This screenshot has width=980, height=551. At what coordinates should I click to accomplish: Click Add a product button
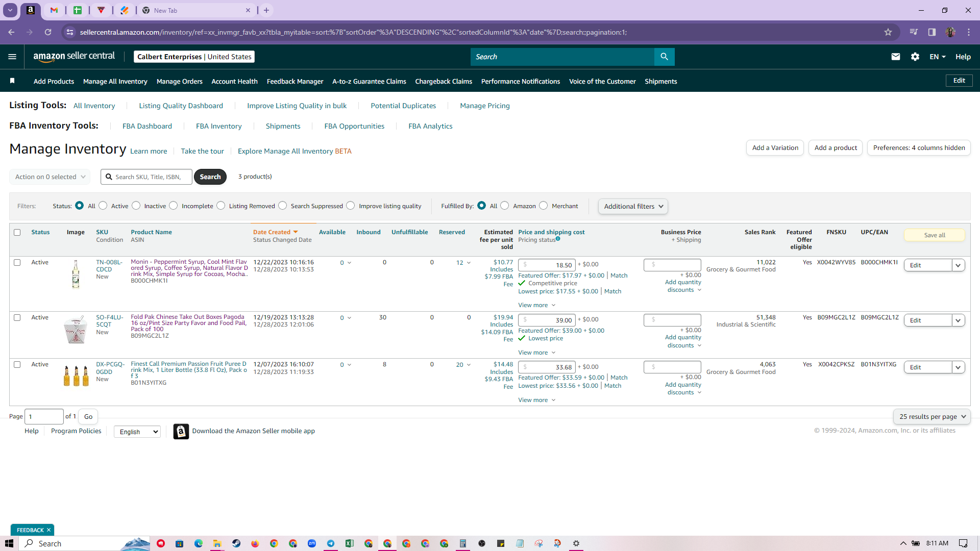coord(836,148)
